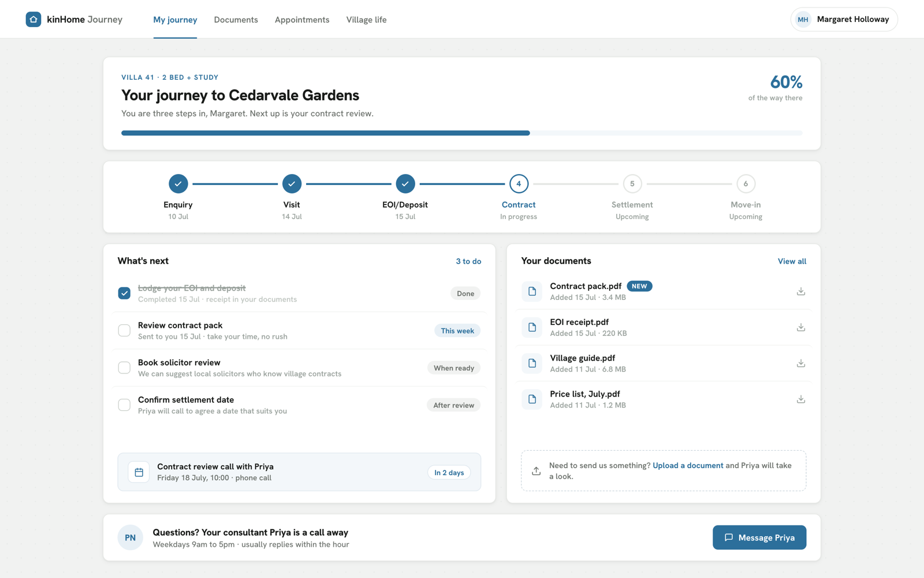
Task: Check off Book solicitor review
Action: (124, 368)
